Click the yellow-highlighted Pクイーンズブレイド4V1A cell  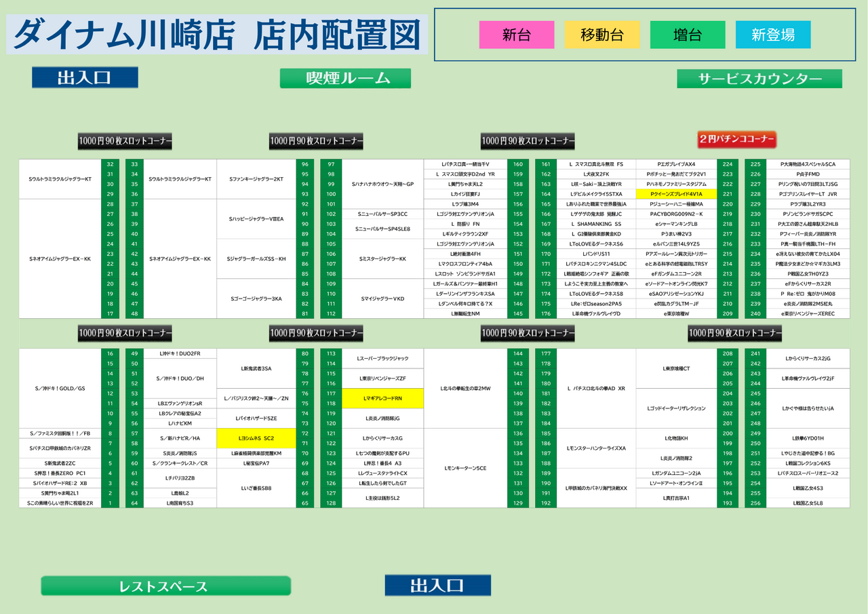(676, 194)
